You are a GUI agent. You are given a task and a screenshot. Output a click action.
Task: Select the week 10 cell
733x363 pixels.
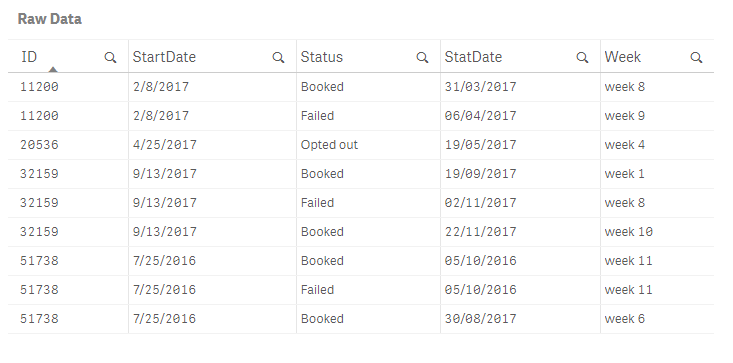click(657, 232)
